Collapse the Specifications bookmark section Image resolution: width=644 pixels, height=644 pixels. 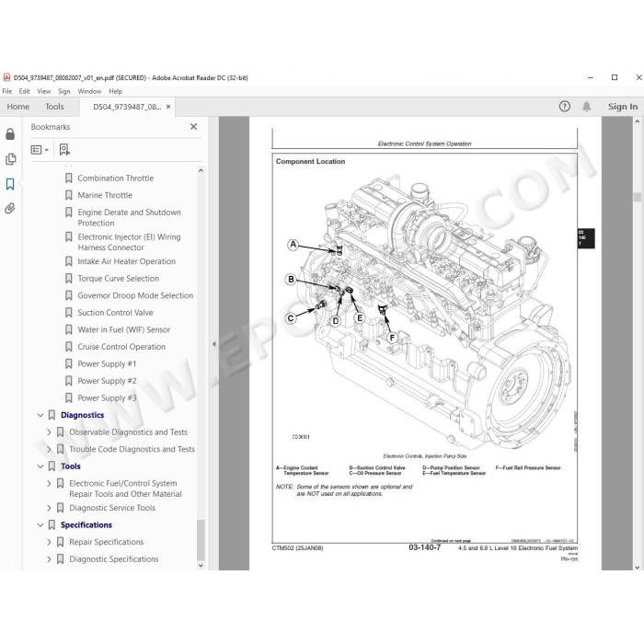click(x=40, y=525)
